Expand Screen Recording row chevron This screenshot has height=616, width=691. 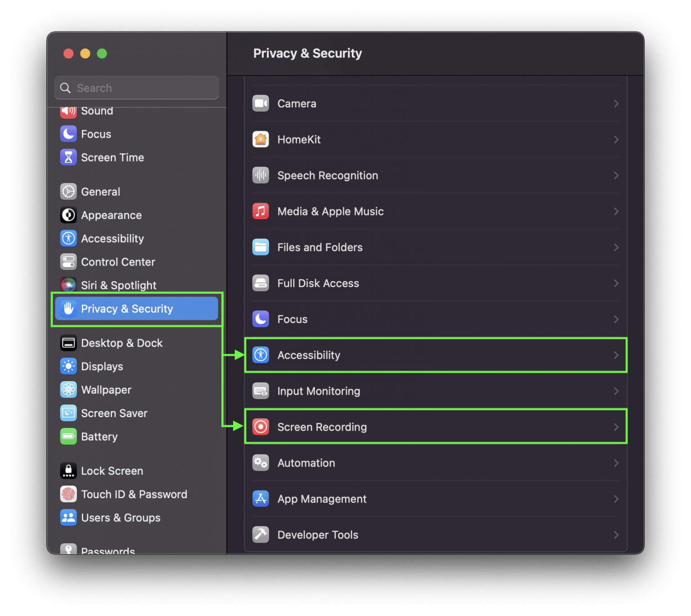(616, 427)
